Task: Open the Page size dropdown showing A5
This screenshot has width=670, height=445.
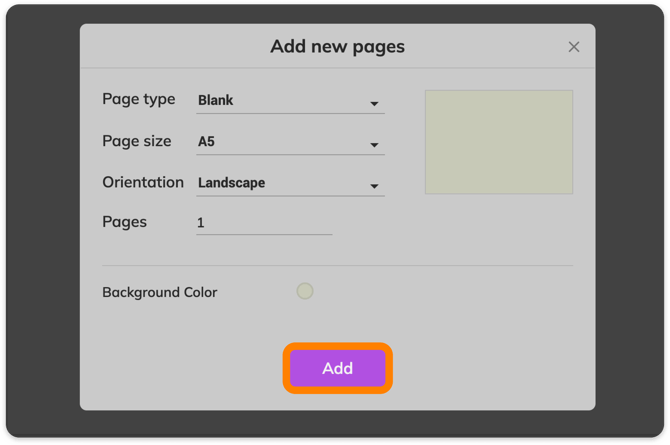Action: point(290,142)
